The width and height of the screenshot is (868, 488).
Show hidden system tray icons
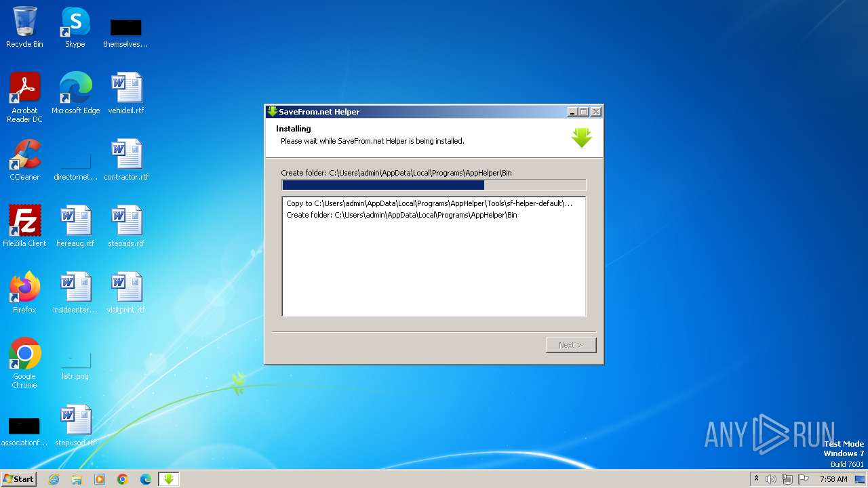tap(757, 479)
